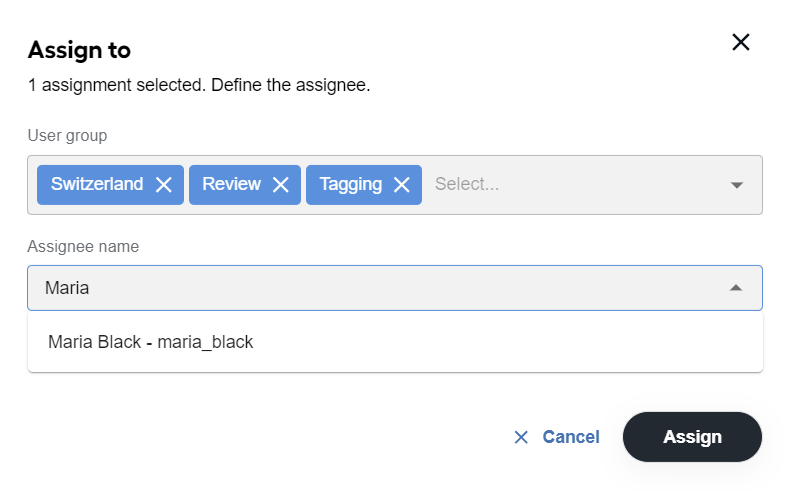Viewport: 792px width, 492px height.
Task: Click the Assign button
Action: point(692,437)
